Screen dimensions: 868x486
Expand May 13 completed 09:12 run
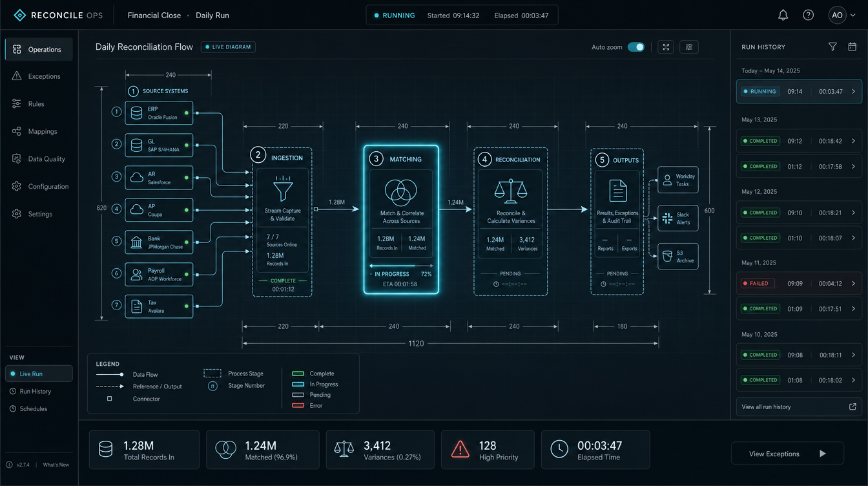tap(799, 141)
